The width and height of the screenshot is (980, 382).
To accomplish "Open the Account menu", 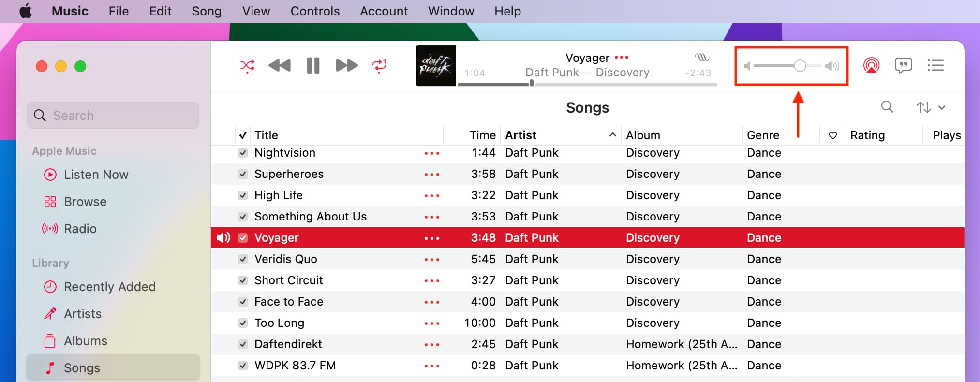I will pyautogui.click(x=384, y=11).
